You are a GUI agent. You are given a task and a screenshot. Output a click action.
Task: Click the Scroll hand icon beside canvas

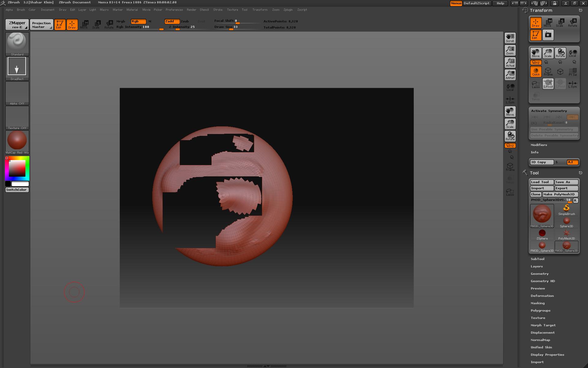click(x=510, y=38)
